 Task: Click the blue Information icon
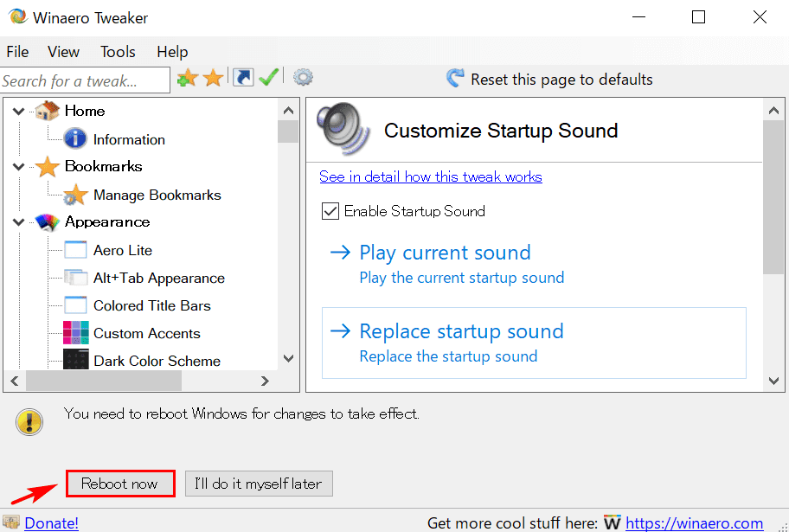point(75,139)
